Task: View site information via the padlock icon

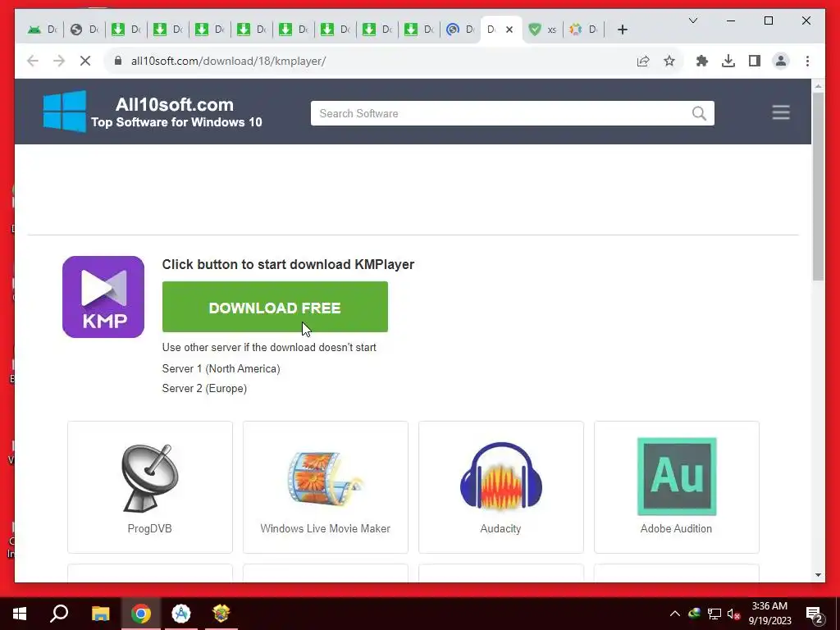Action: pos(118,61)
